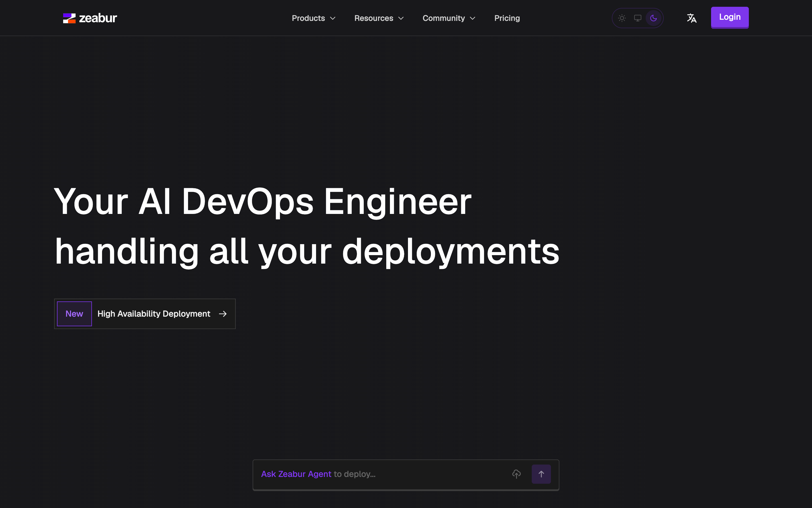
Task: Open the Pricing page
Action: click(507, 18)
